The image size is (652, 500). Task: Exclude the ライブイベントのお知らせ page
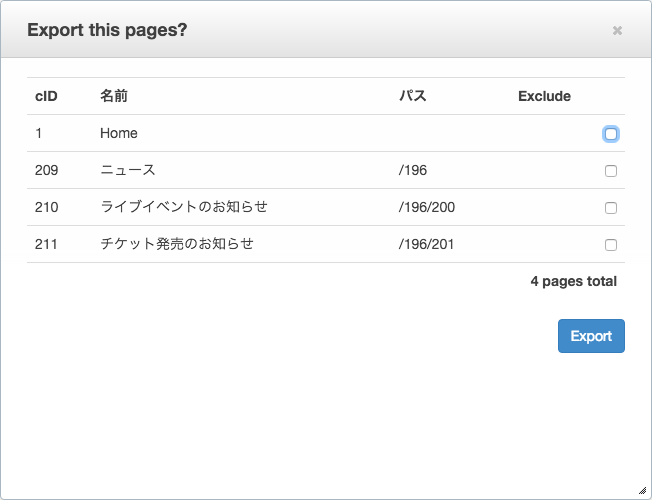pyautogui.click(x=611, y=208)
